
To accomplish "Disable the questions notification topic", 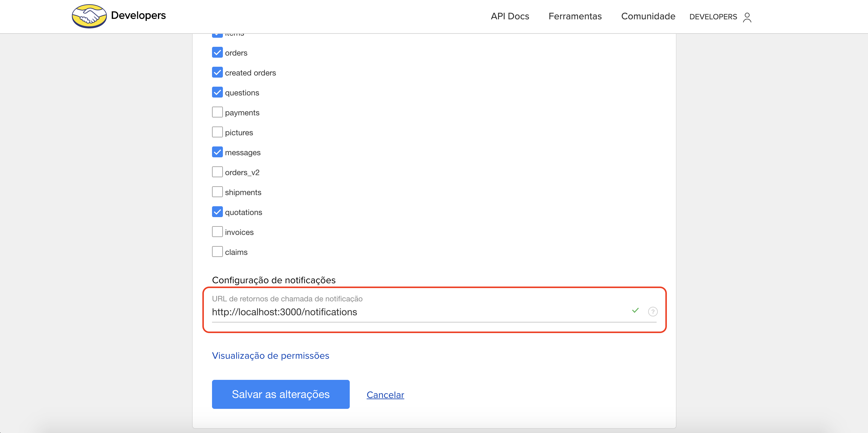I will click(x=217, y=92).
